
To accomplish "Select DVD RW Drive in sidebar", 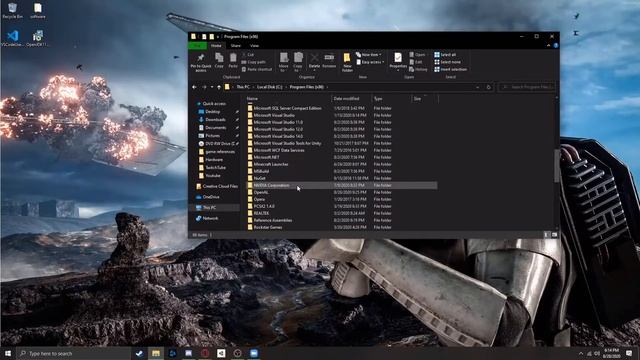I will (217, 144).
